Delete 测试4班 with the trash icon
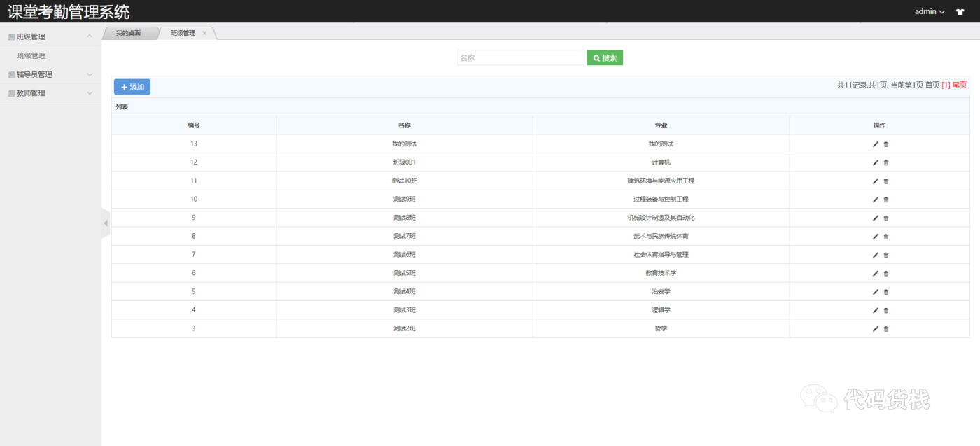The width and height of the screenshot is (980, 446). [886, 292]
